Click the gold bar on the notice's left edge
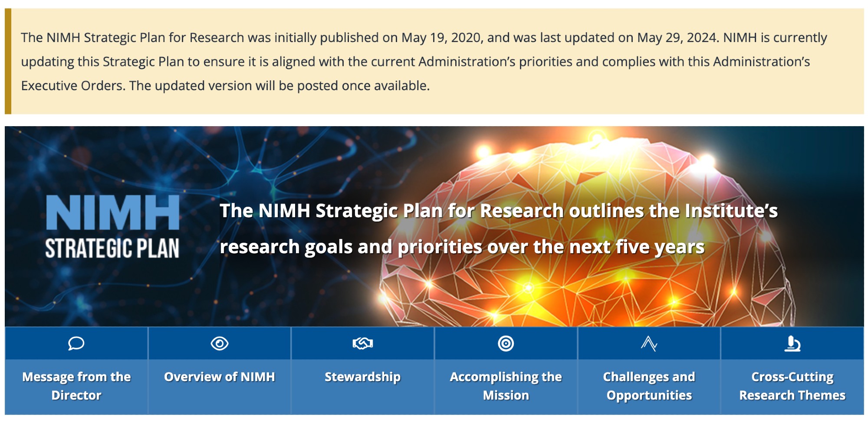This screenshot has width=868, height=424. (x=8, y=61)
